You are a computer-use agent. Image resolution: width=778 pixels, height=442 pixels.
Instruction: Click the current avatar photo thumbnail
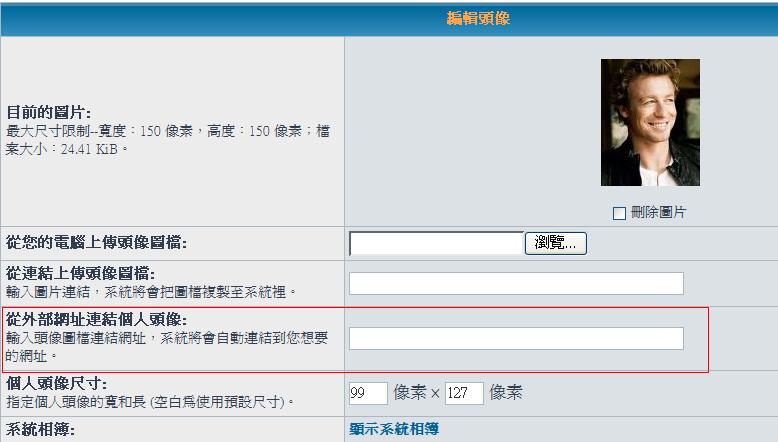point(650,123)
